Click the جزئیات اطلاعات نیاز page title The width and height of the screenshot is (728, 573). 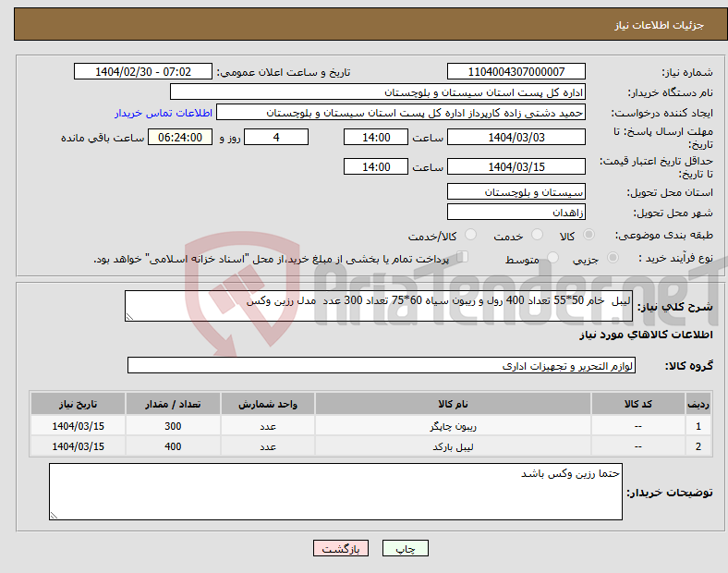click(660, 25)
